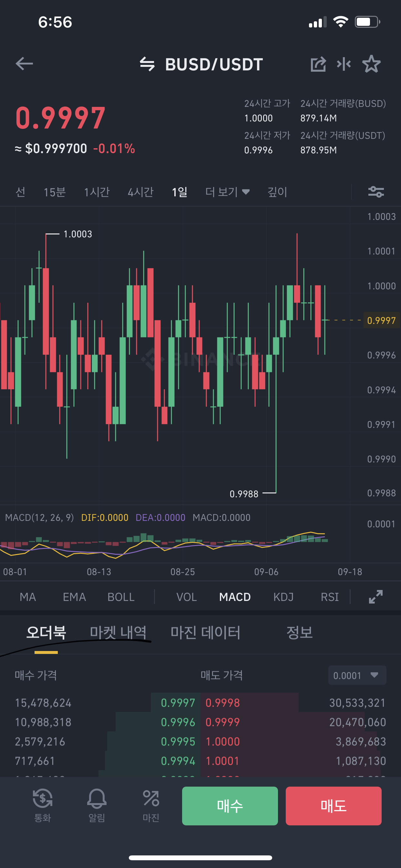Tap the 24시간 저가 label
Viewport: 401px width, 868px height.
tap(267, 135)
